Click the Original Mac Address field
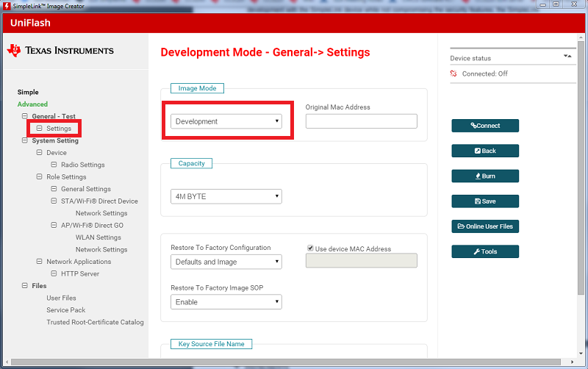The width and height of the screenshot is (588, 369). 361,121
